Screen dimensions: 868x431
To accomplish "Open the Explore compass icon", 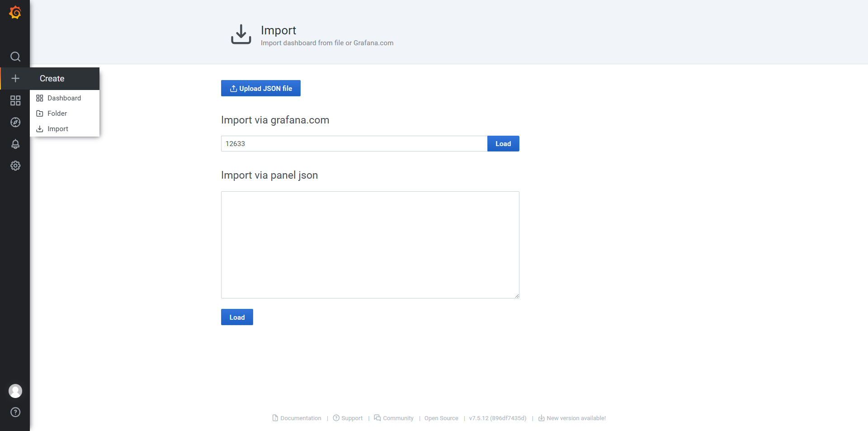I will (x=15, y=122).
